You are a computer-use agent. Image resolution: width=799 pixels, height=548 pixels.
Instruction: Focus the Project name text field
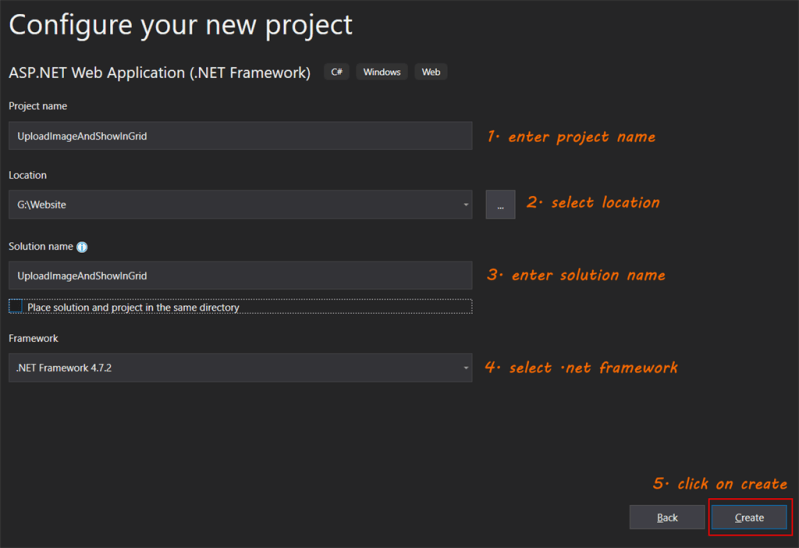click(241, 136)
